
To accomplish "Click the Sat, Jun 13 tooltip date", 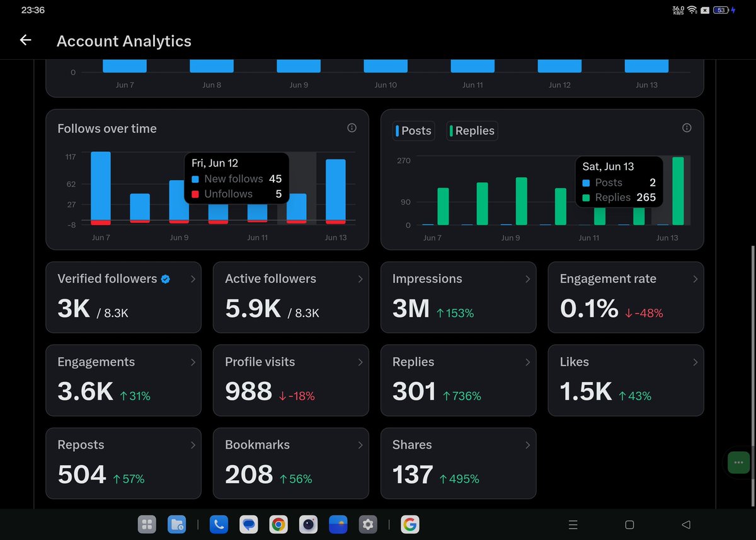I will [608, 166].
